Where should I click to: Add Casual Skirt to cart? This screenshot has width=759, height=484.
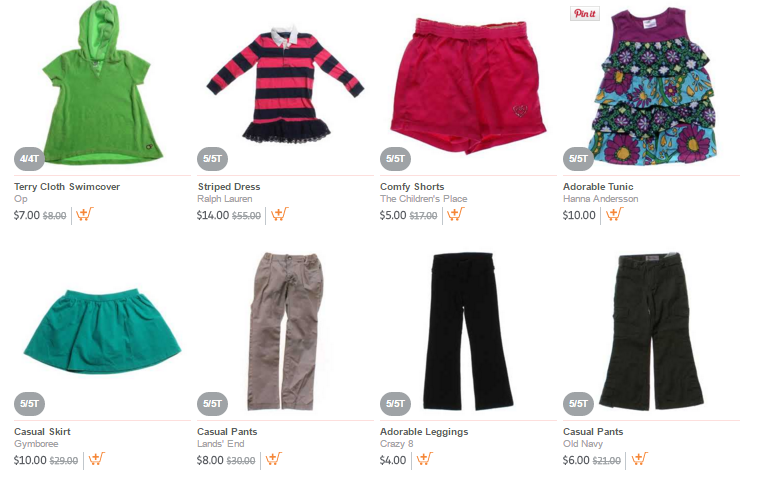coord(96,459)
